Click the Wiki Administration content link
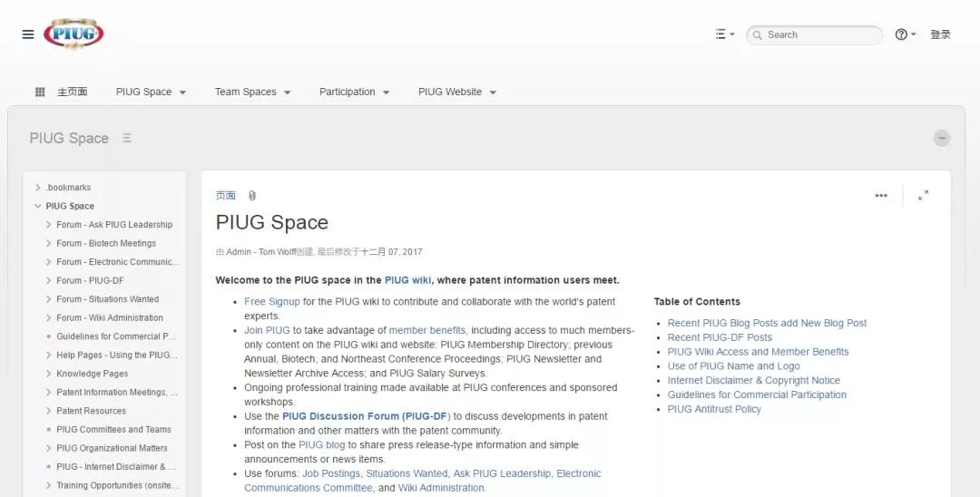The image size is (980, 497). (x=441, y=488)
